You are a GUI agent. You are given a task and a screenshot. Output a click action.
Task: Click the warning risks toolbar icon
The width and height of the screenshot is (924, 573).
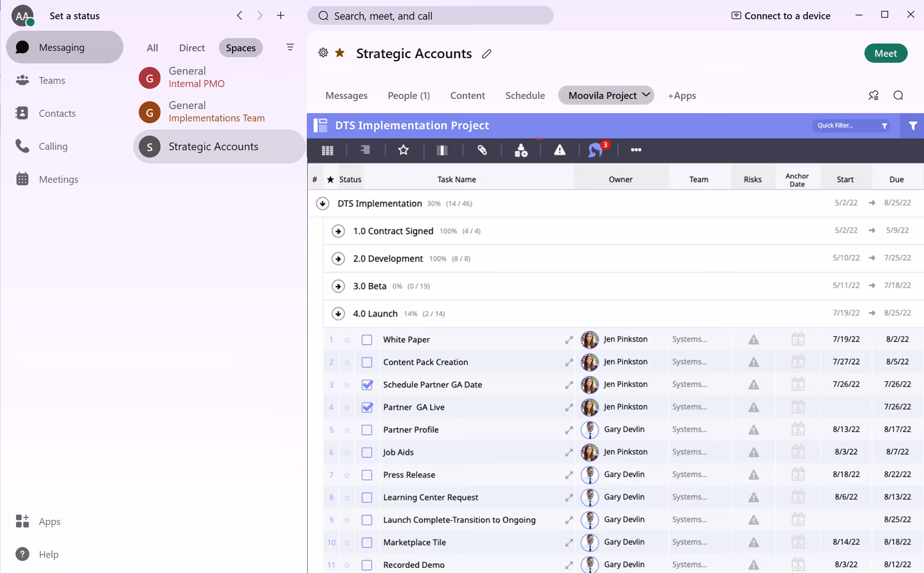[560, 150]
